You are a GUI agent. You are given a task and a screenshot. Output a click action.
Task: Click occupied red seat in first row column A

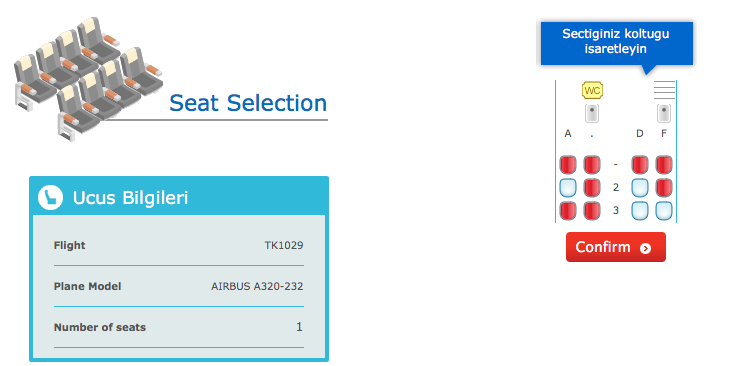(567, 164)
